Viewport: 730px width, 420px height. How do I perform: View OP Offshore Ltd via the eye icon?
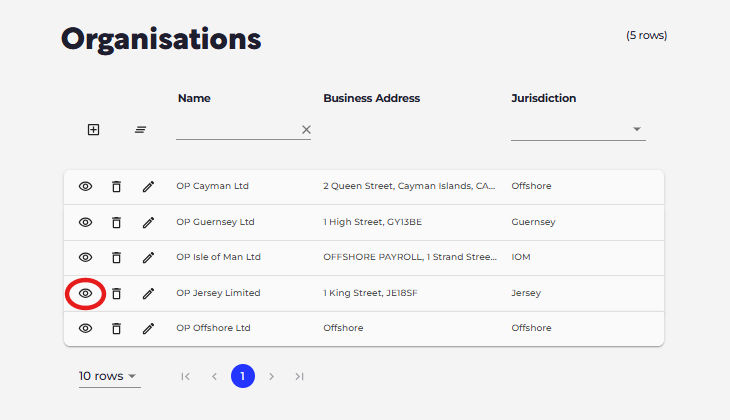[x=85, y=328]
